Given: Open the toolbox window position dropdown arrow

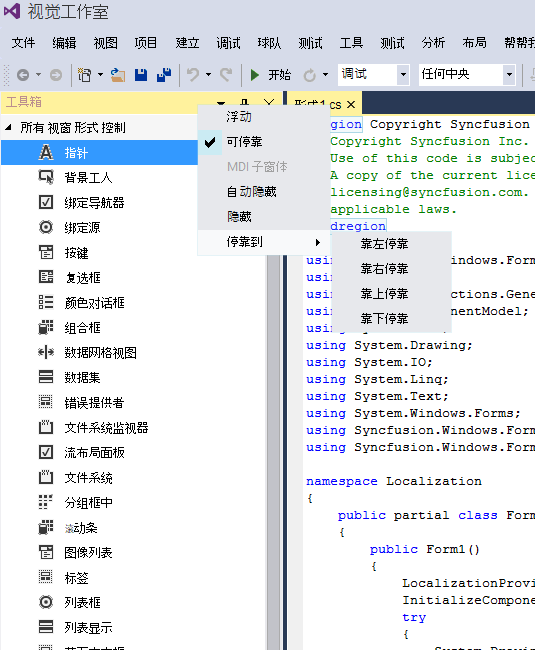Looking at the screenshot, I should point(221,103).
